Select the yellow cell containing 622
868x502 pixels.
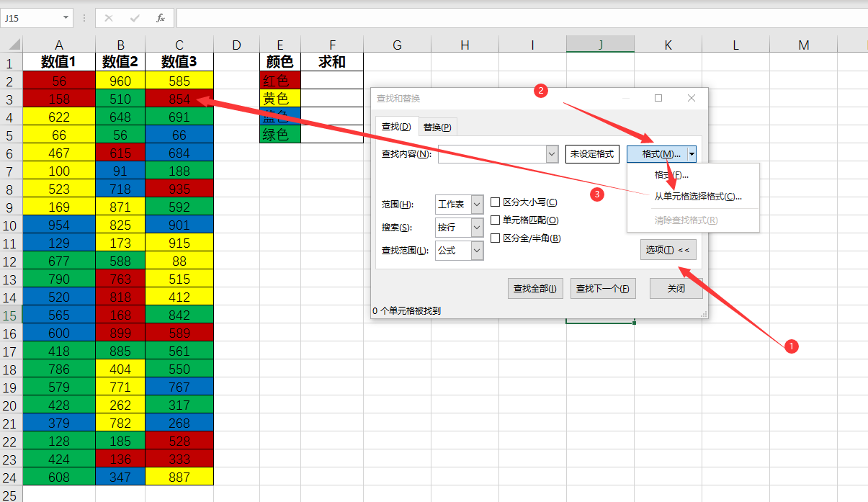[x=59, y=117]
